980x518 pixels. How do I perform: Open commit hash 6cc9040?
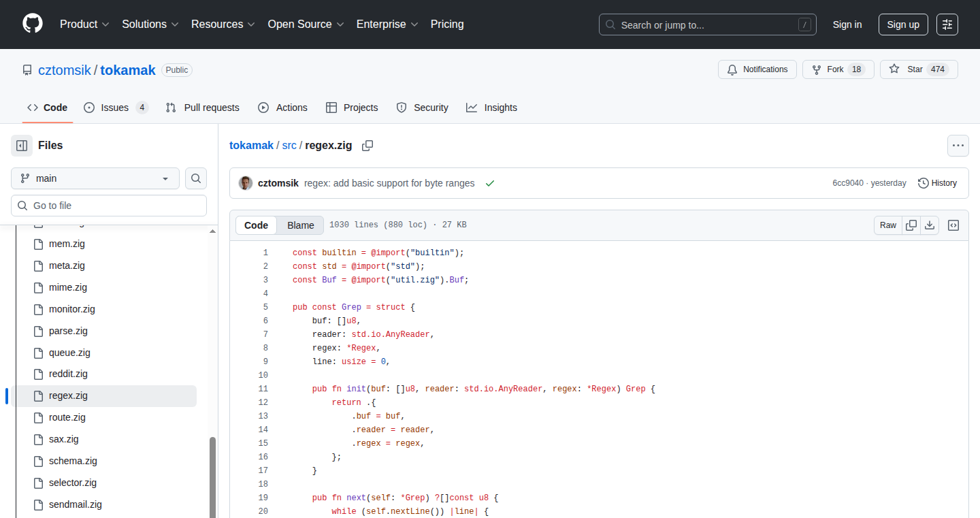coord(848,183)
